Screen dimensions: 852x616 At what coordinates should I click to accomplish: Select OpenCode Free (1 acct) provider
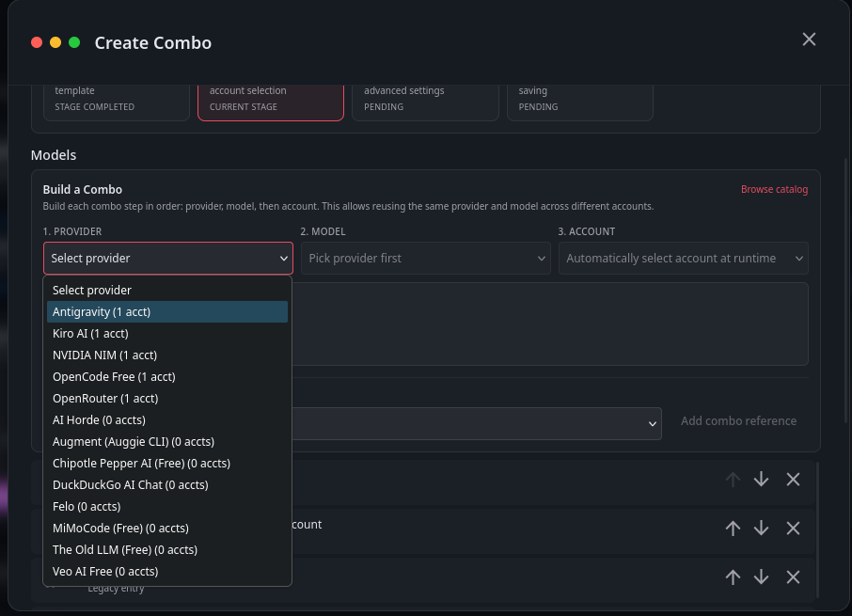pyautogui.click(x=167, y=377)
